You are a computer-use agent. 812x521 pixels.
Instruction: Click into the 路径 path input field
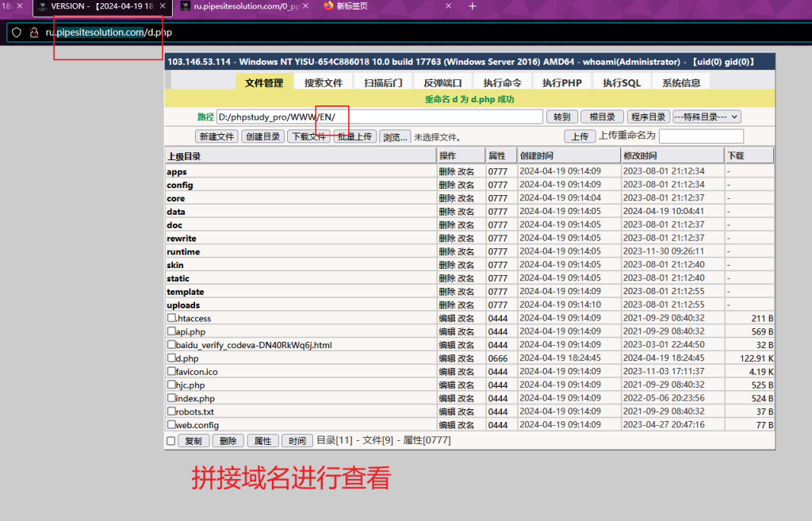pyautogui.click(x=379, y=117)
